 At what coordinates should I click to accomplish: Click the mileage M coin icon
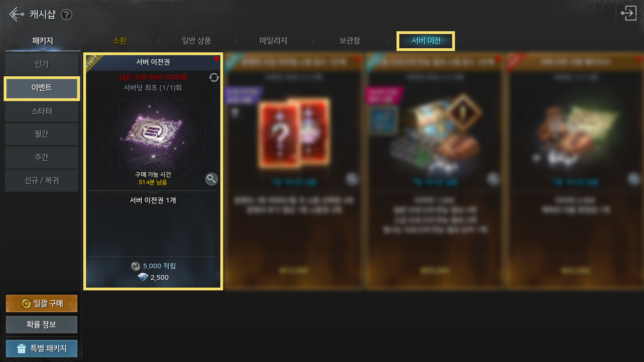[135, 266]
